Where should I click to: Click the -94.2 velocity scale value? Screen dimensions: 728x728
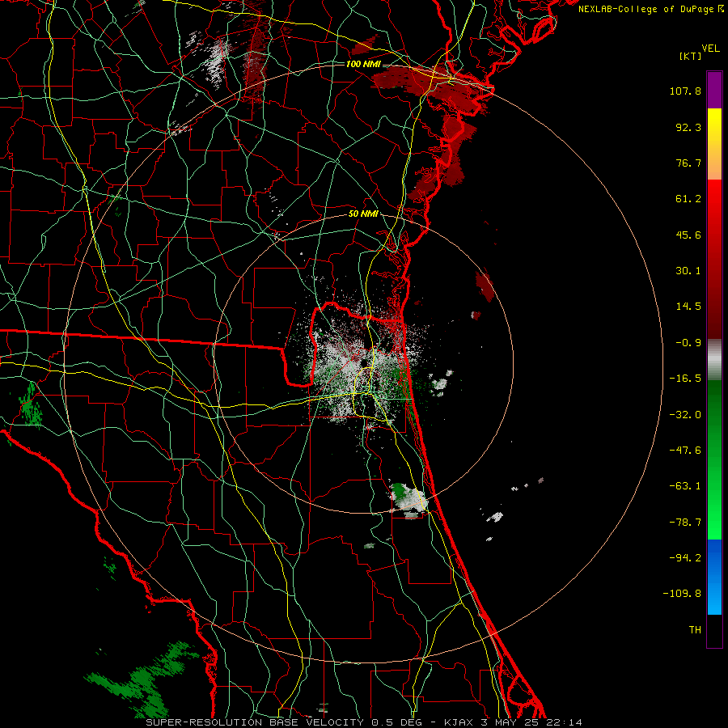685,557
